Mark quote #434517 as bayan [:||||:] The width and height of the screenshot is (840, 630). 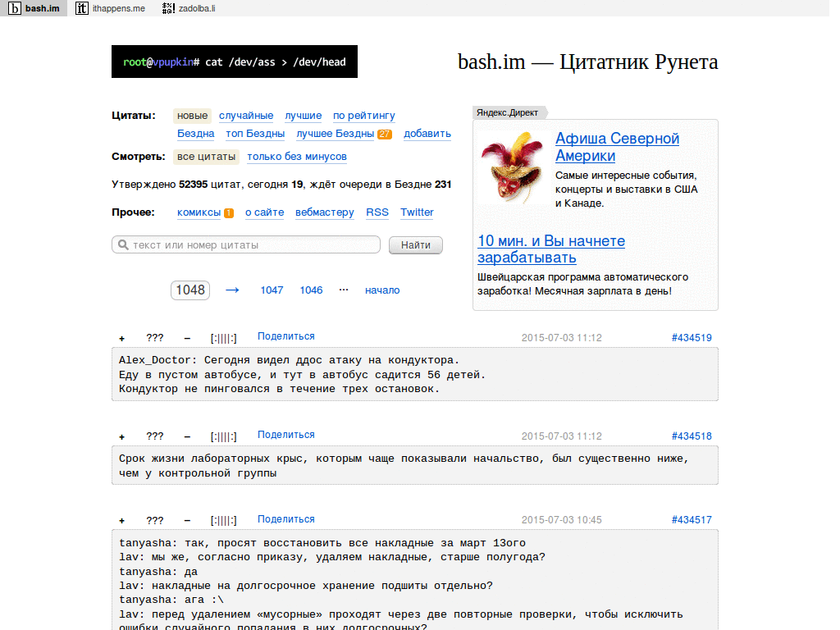[223, 520]
